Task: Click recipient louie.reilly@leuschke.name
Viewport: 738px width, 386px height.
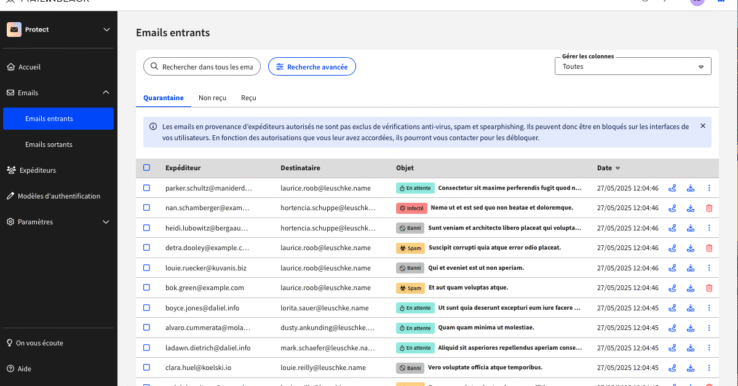Action: pyautogui.click(x=323, y=368)
